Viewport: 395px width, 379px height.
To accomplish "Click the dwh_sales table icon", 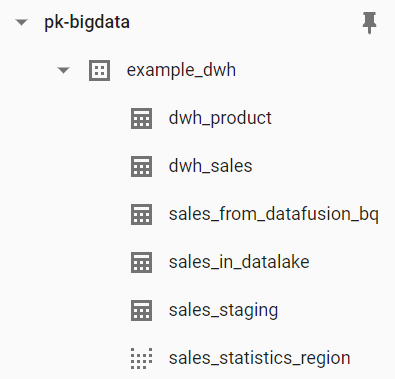I will coord(141,166).
